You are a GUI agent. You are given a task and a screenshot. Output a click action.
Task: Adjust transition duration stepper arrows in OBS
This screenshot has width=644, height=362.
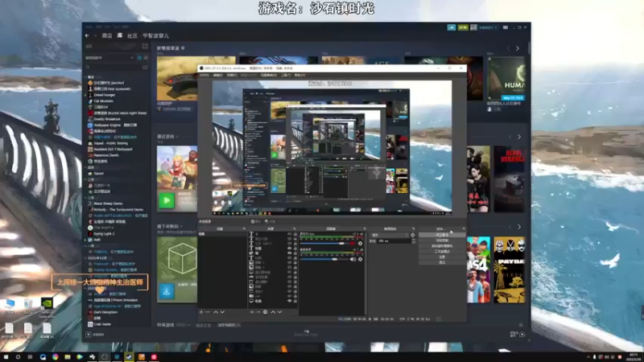[x=413, y=241]
